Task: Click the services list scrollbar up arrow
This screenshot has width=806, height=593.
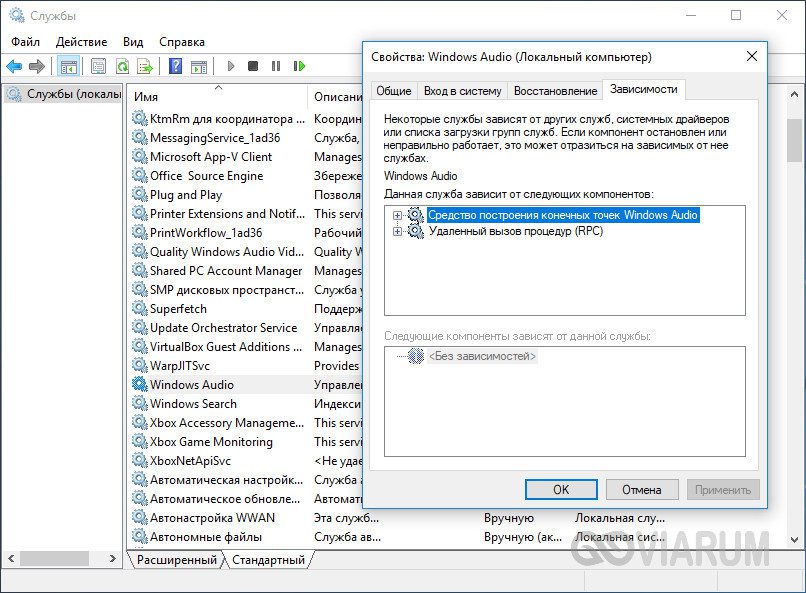Action: coord(794,95)
